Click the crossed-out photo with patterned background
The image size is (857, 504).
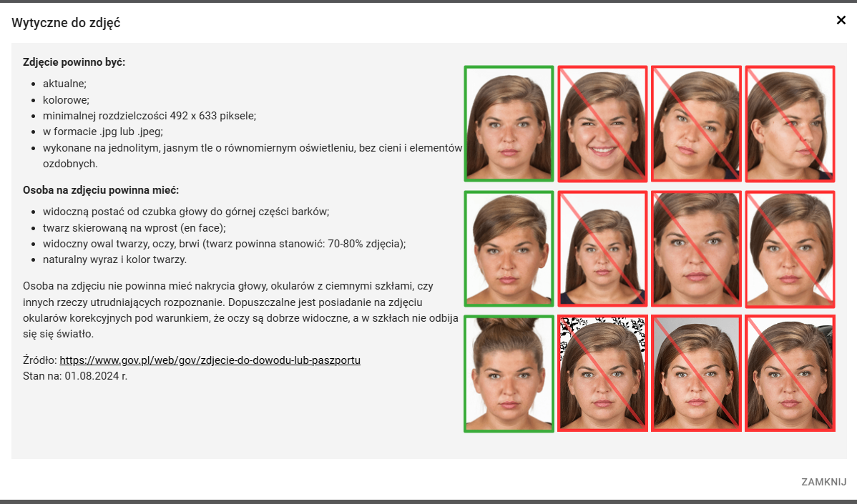coord(602,373)
